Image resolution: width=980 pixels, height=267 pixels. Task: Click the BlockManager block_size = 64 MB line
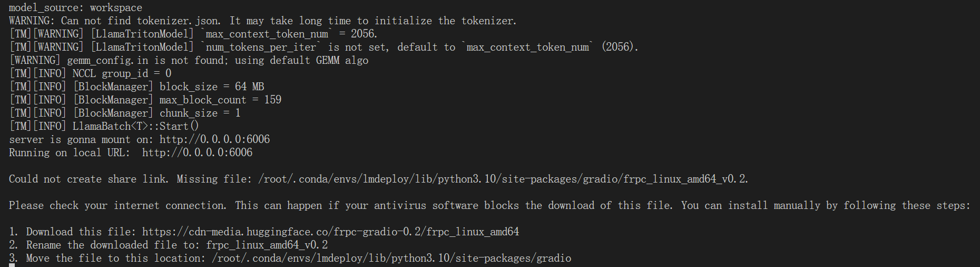[x=137, y=87]
